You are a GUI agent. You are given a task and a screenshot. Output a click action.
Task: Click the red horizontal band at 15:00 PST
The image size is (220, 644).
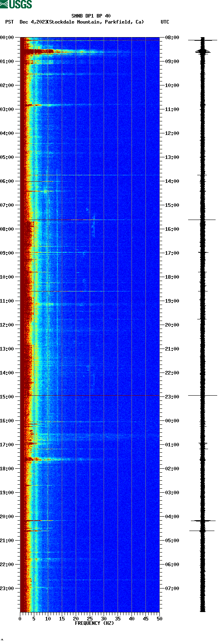point(90,396)
